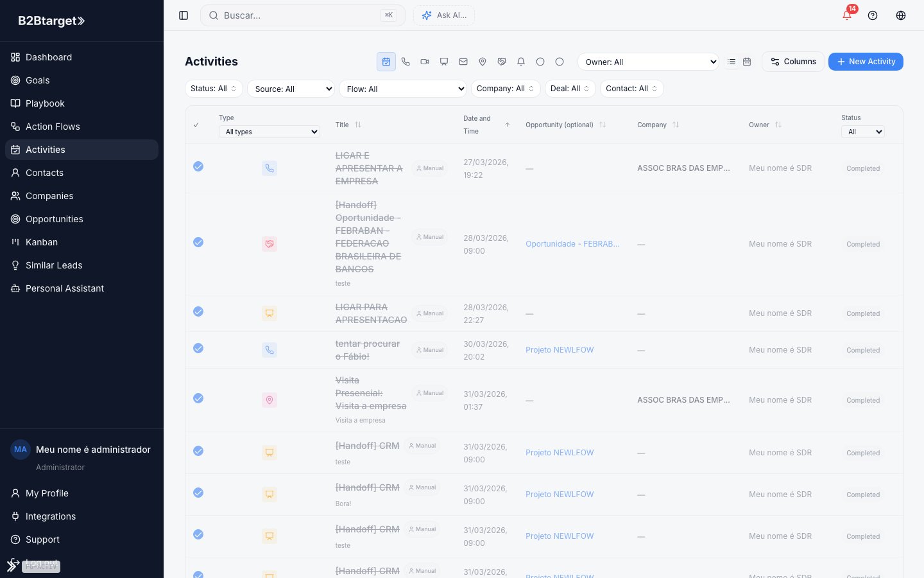924x578 pixels.
Task: Open Goals in sidebar
Action: click(81, 80)
